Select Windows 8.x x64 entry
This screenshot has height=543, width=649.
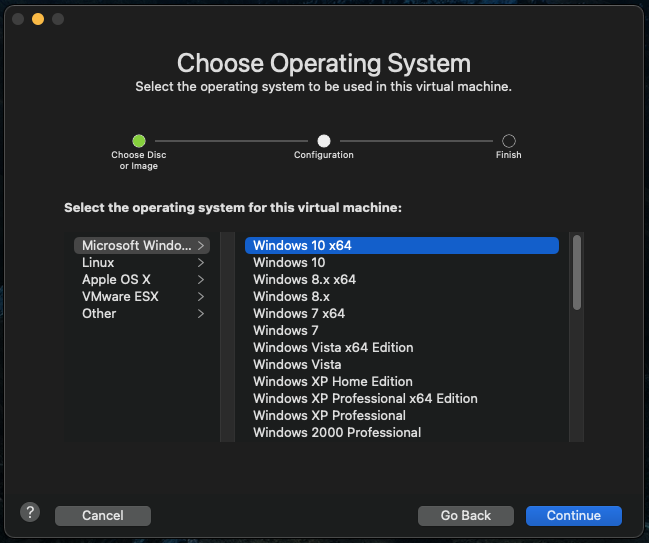click(402, 279)
